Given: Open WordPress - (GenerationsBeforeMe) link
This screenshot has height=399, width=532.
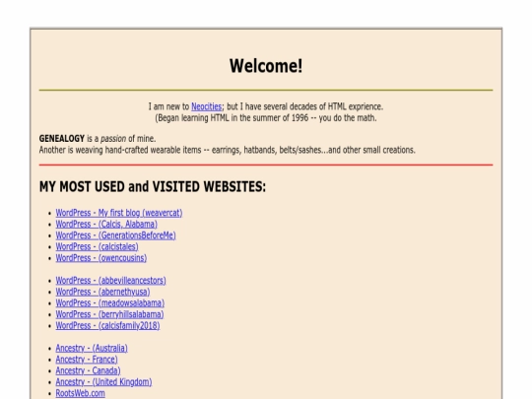Looking at the screenshot, I should [115, 235].
